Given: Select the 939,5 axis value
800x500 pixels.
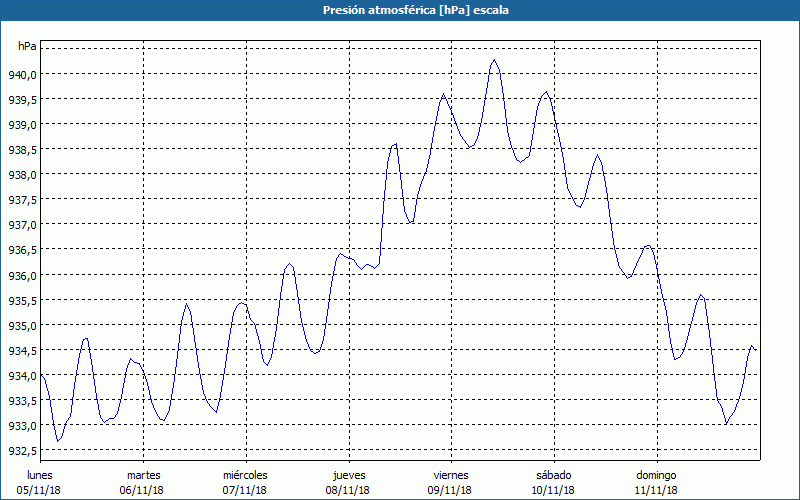Looking at the screenshot, I should [22, 101].
